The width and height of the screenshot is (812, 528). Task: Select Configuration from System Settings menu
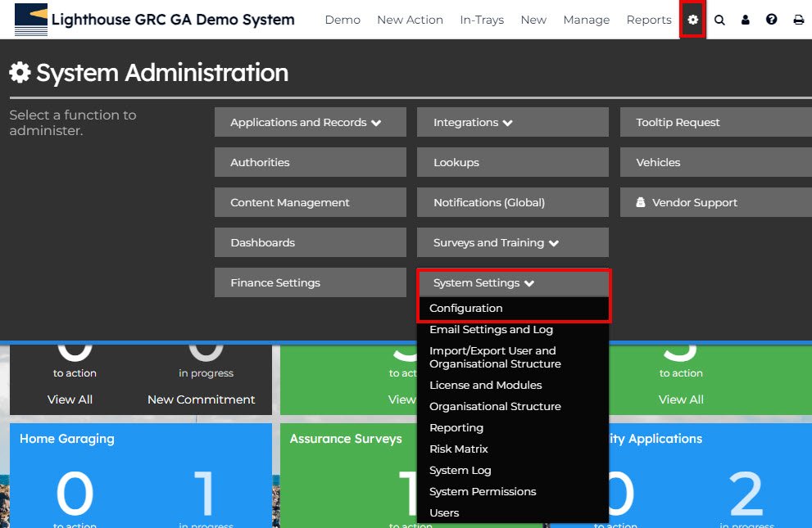click(x=466, y=309)
